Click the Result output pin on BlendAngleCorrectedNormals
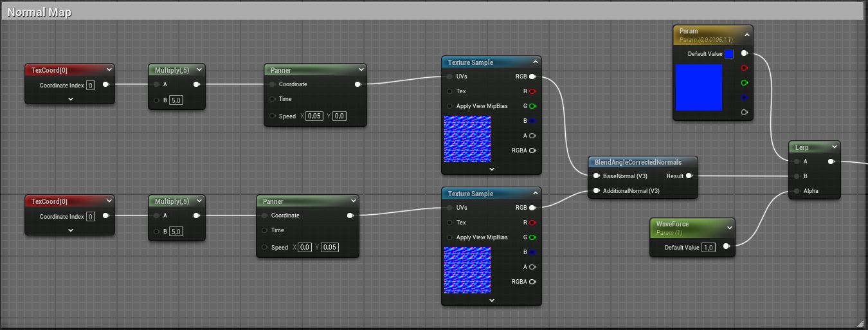The image size is (868, 330). [x=689, y=176]
